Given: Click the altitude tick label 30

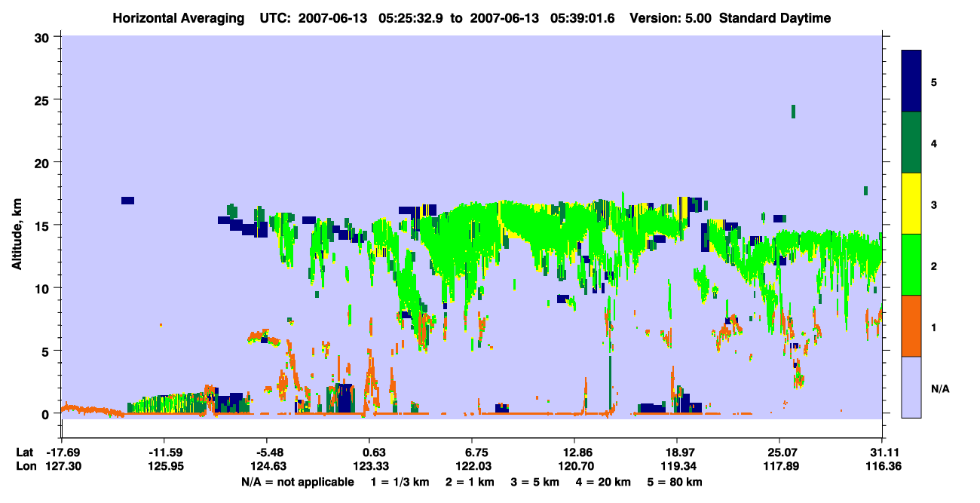Looking at the screenshot, I should [x=44, y=37].
